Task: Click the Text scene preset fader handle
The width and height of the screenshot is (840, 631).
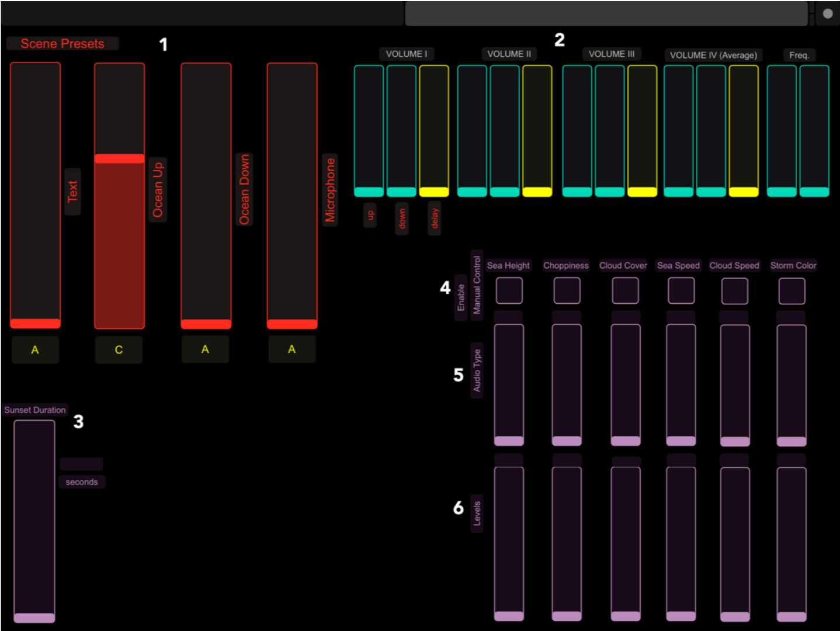Action: click(35, 323)
